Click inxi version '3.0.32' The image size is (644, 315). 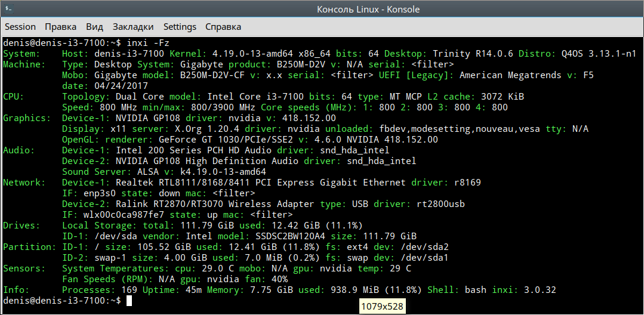(540, 289)
